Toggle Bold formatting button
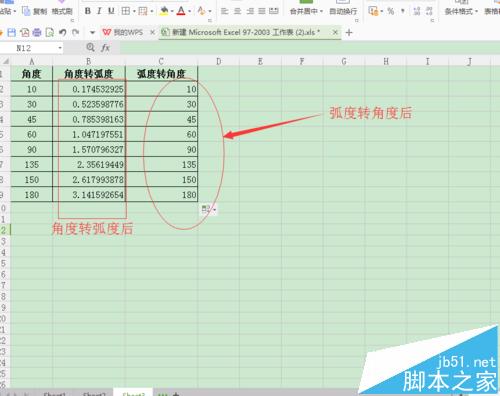500x396 pixels. 88,11
